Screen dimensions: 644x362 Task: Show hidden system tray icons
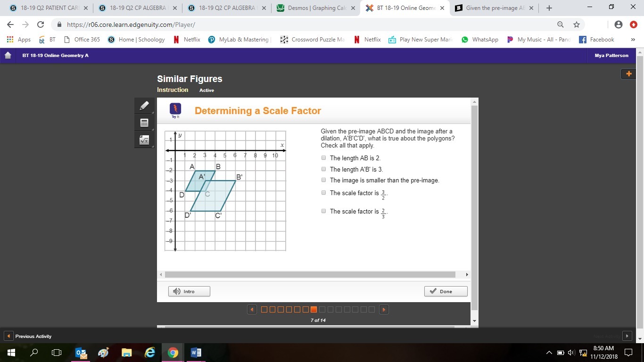(549, 353)
